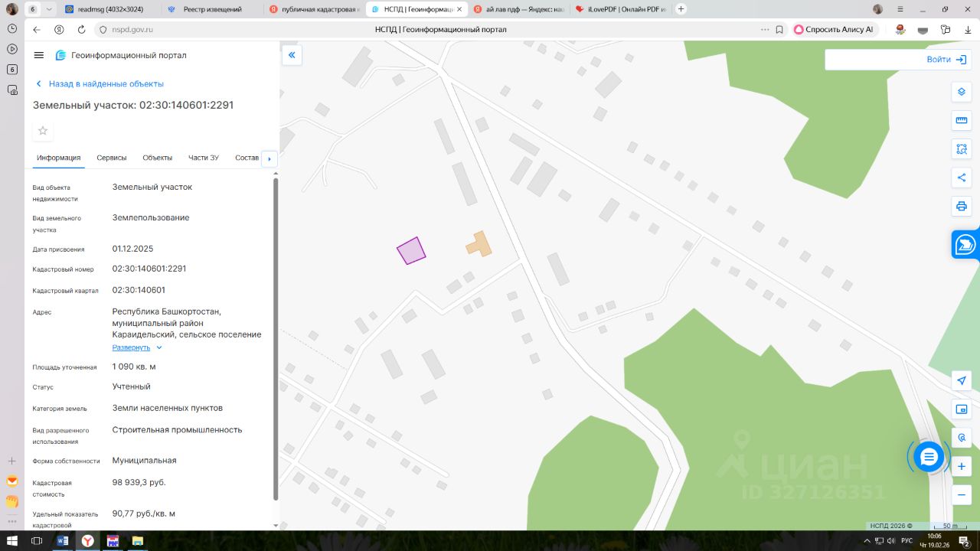Add the land plot to favorites with the star
This screenshot has width=980, height=551.
tap(43, 131)
